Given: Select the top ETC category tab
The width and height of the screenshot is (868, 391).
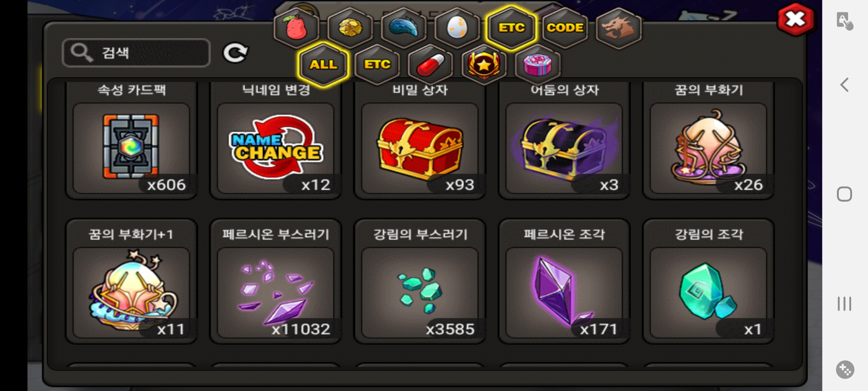Looking at the screenshot, I should [x=511, y=28].
